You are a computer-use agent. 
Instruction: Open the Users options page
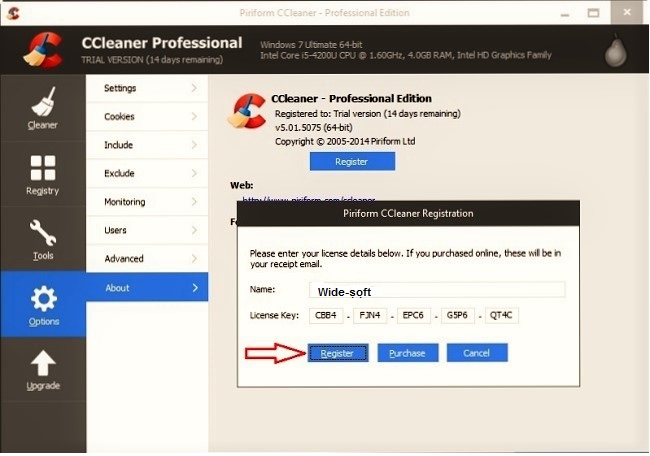tap(147, 230)
